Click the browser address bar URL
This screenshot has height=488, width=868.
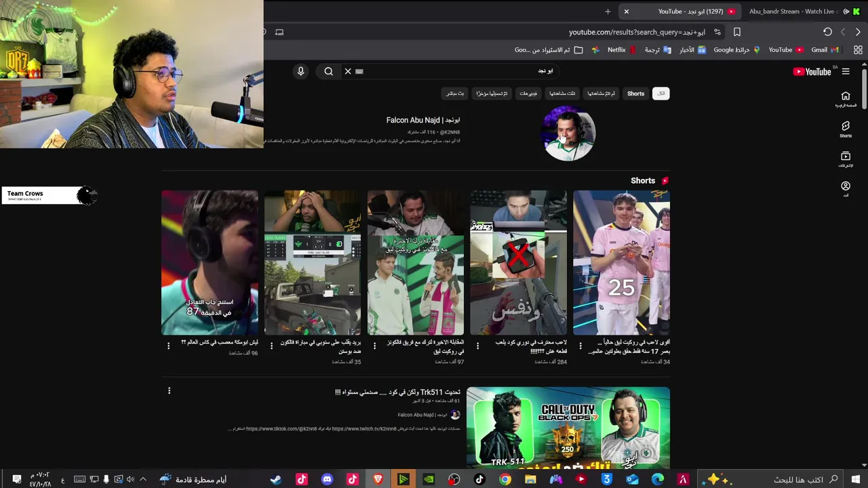click(x=637, y=32)
